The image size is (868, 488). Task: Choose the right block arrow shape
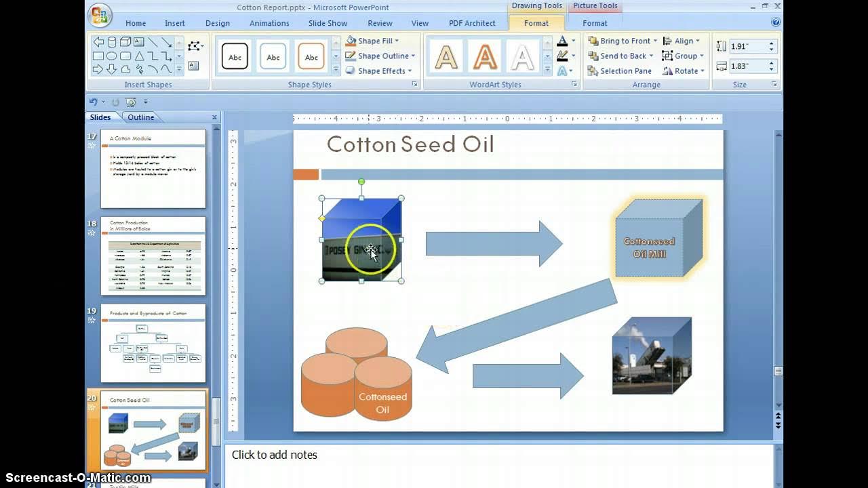(x=98, y=69)
